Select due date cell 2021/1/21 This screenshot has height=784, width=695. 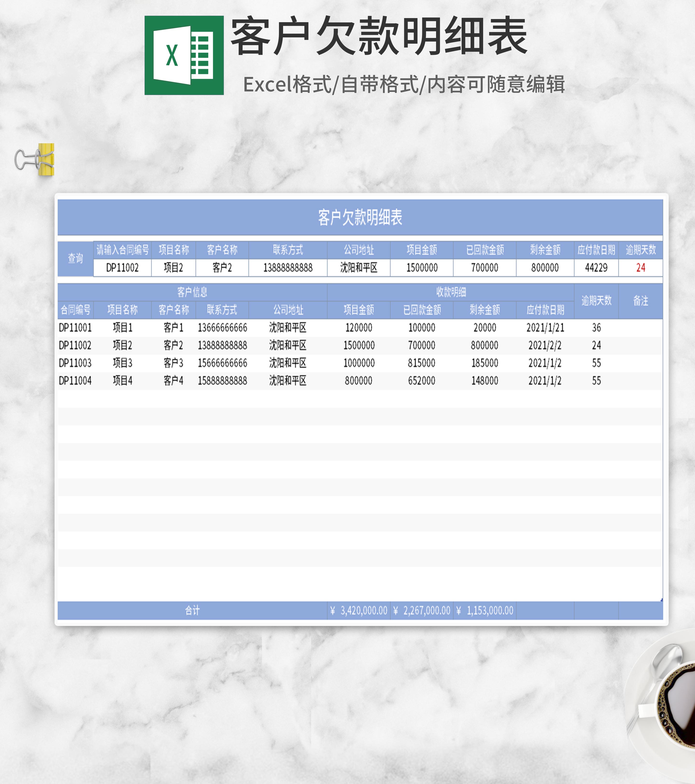click(x=545, y=328)
